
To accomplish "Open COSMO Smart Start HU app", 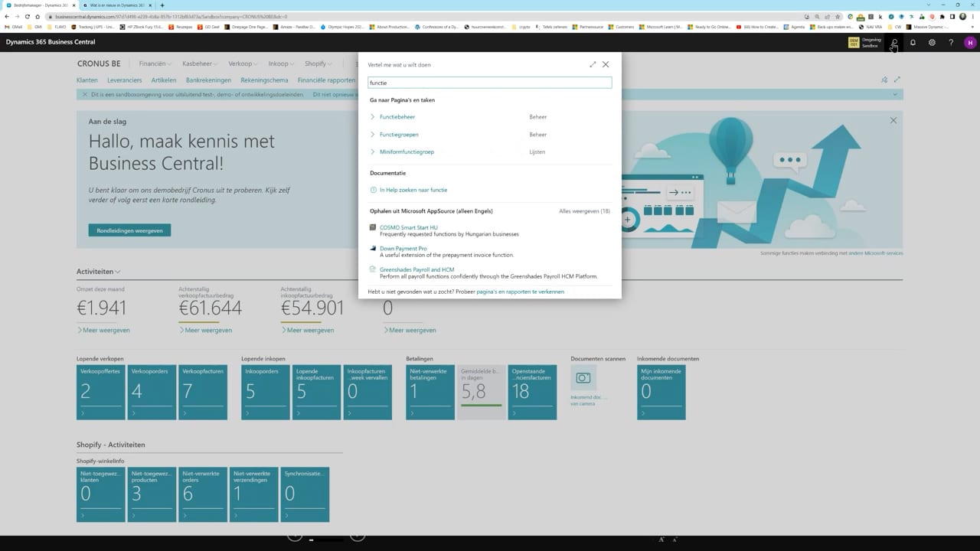I will [409, 227].
